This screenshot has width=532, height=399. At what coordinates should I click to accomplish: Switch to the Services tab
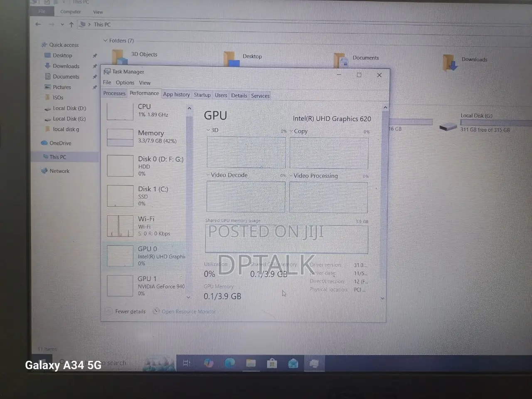260,96
